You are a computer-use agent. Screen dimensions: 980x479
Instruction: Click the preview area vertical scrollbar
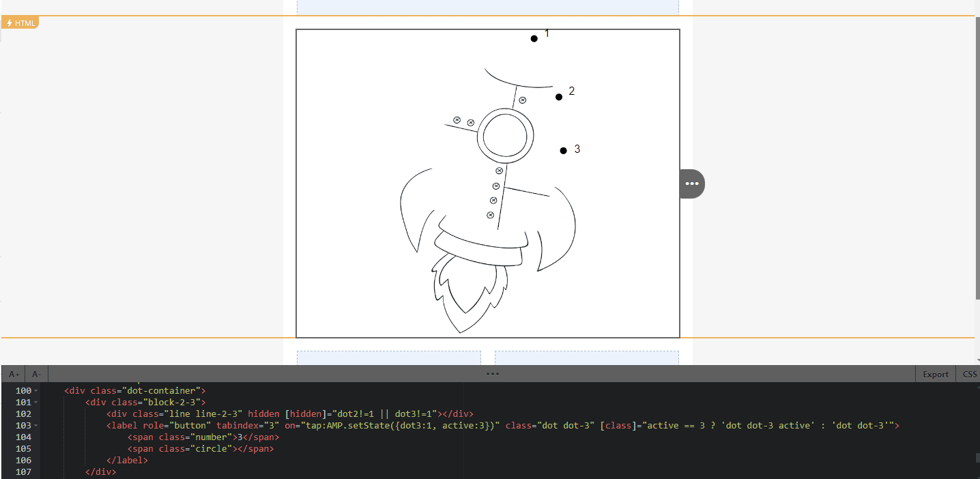click(977, 157)
